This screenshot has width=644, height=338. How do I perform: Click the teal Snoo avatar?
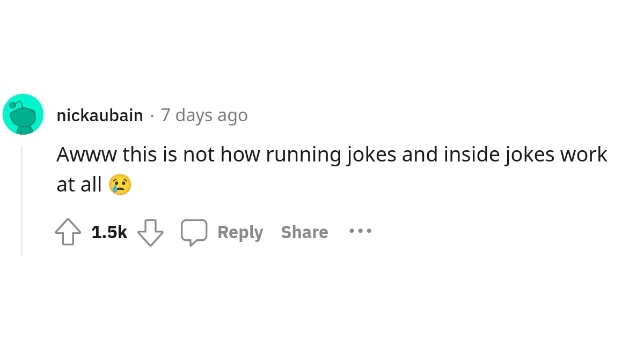click(23, 114)
